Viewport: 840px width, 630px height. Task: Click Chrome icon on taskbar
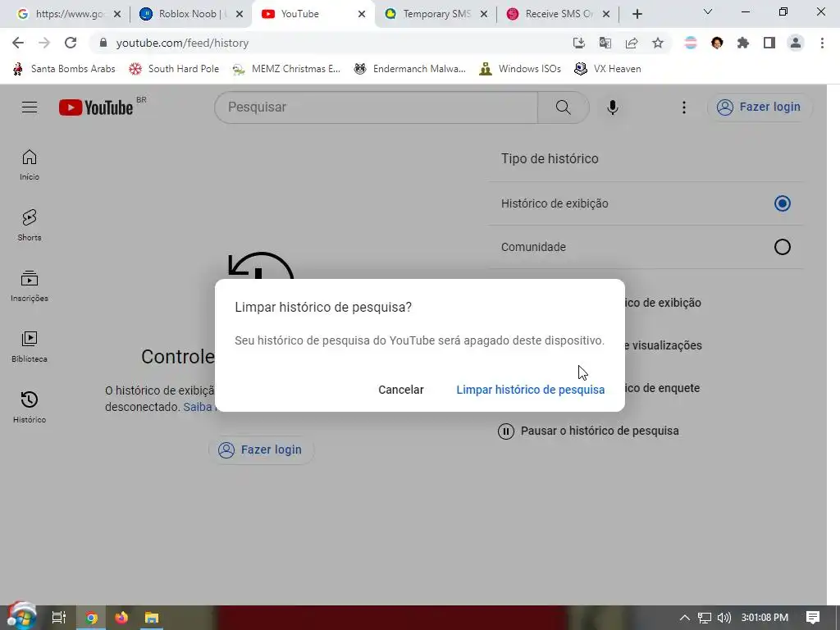click(x=92, y=618)
